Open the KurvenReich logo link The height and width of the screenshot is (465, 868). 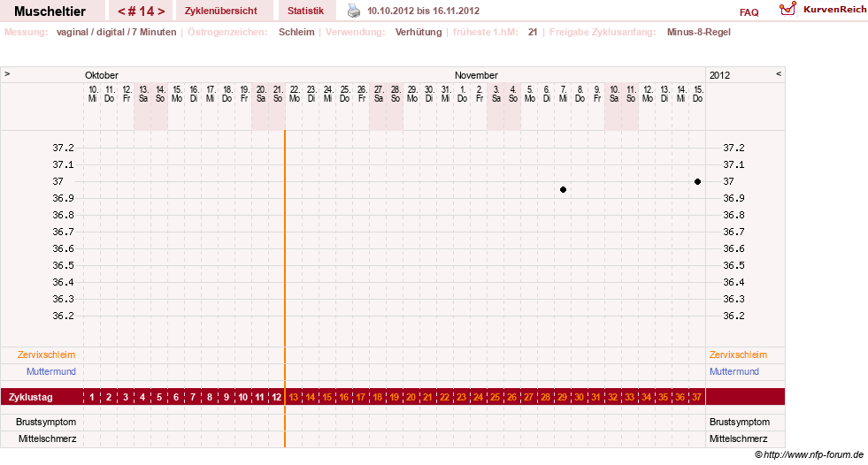823,10
